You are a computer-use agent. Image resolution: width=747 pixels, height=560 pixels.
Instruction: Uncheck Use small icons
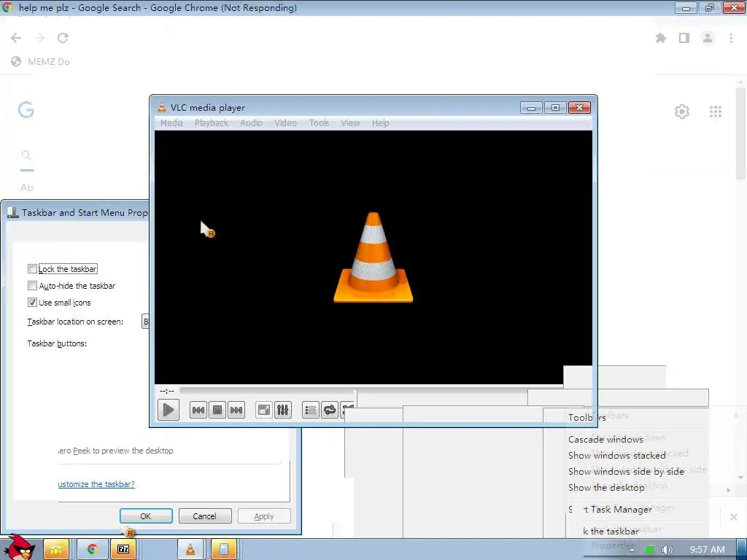(32, 303)
